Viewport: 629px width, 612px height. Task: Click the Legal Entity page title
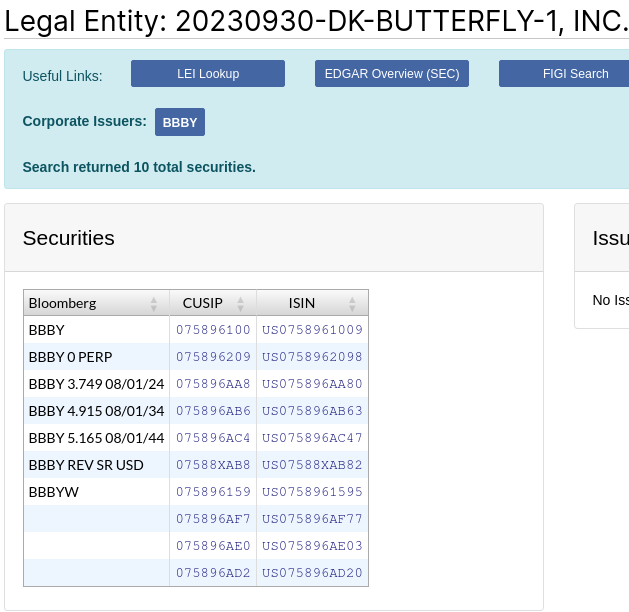[317, 21]
